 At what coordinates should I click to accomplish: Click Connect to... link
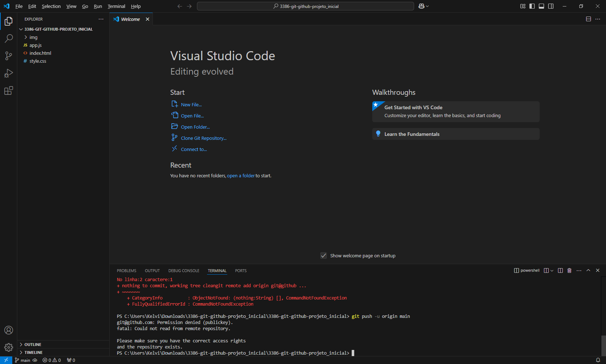[189, 149]
